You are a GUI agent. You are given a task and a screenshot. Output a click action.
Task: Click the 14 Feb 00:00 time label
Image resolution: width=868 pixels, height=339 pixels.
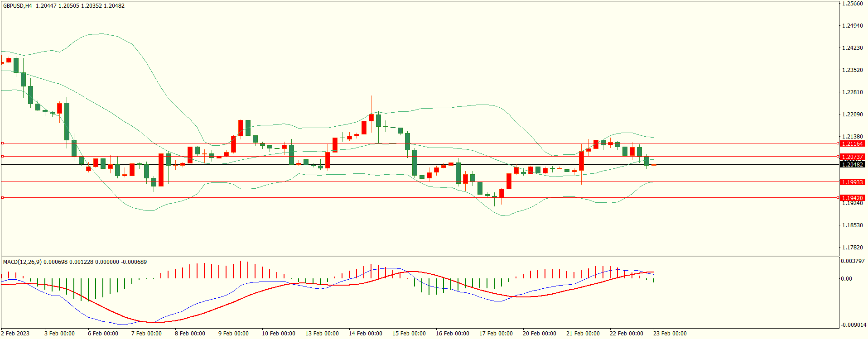(366, 334)
